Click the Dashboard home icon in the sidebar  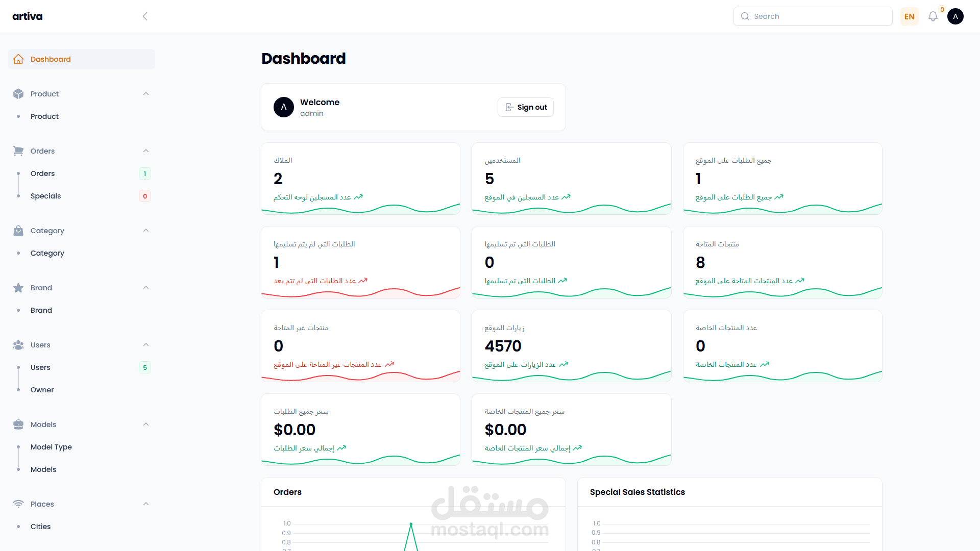[x=18, y=59]
